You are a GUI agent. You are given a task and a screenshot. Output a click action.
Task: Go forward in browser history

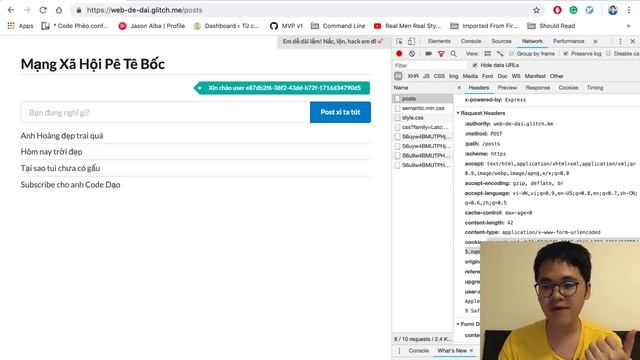(x=27, y=10)
